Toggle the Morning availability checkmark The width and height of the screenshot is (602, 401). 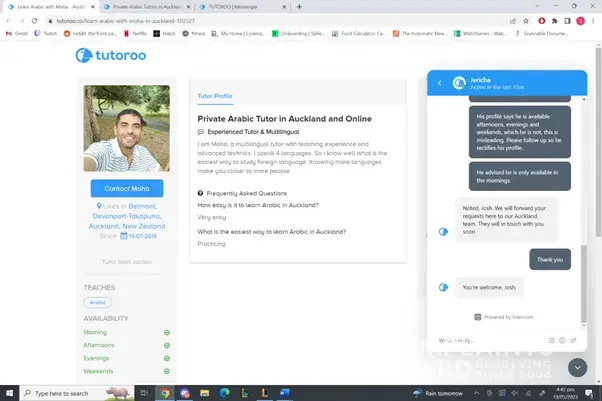(167, 332)
